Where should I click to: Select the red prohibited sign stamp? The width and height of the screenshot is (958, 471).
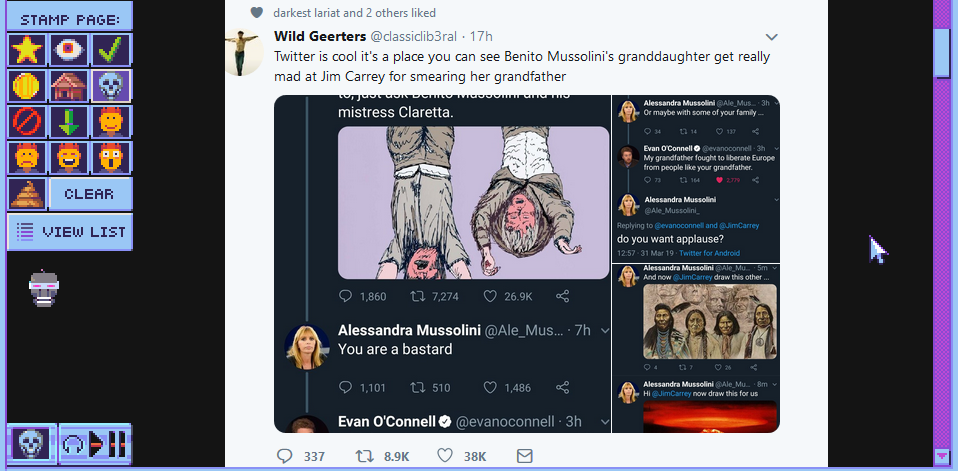click(26, 122)
